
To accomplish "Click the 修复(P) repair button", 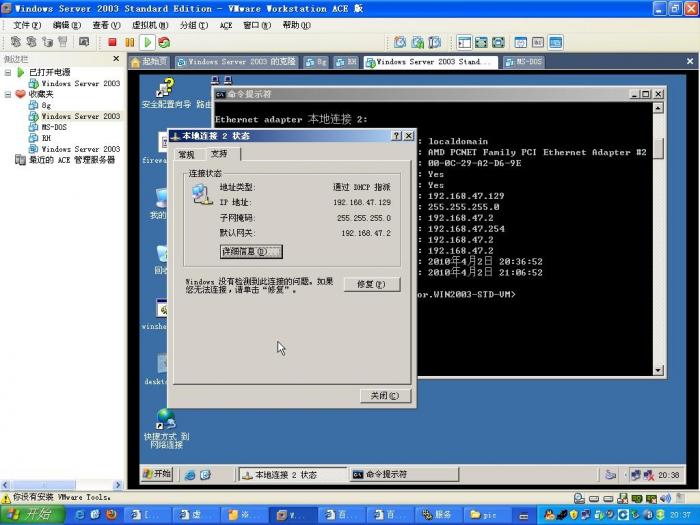I will [x=371, y=284].
